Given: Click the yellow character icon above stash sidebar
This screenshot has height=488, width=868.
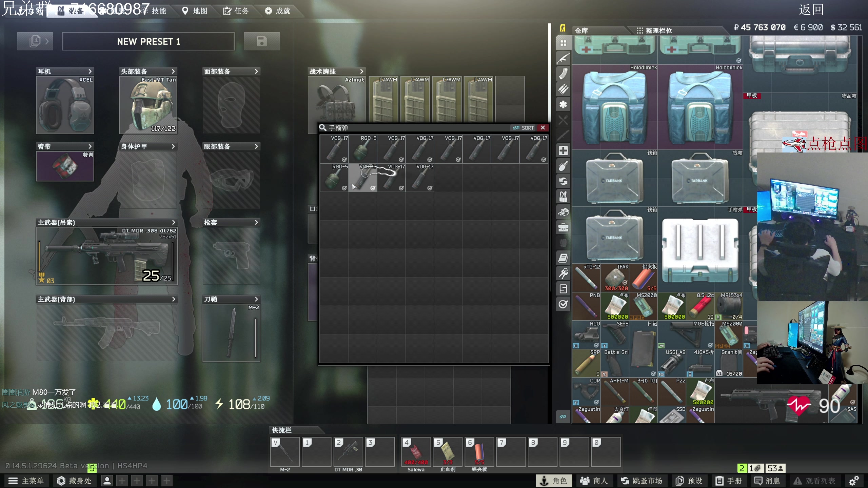Looking at the screenshot, I should tap(563, 28).
